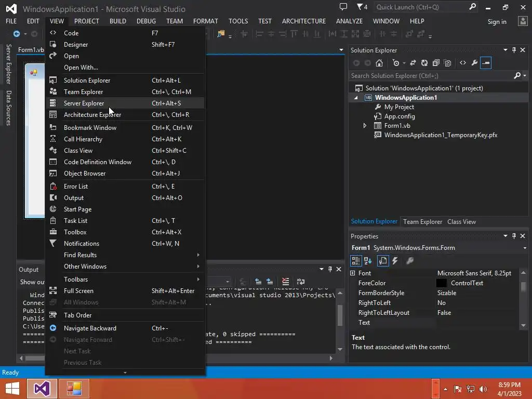Switch to Team Explorer tab
Screen dimensions: 532x399
tap(422, 221)
